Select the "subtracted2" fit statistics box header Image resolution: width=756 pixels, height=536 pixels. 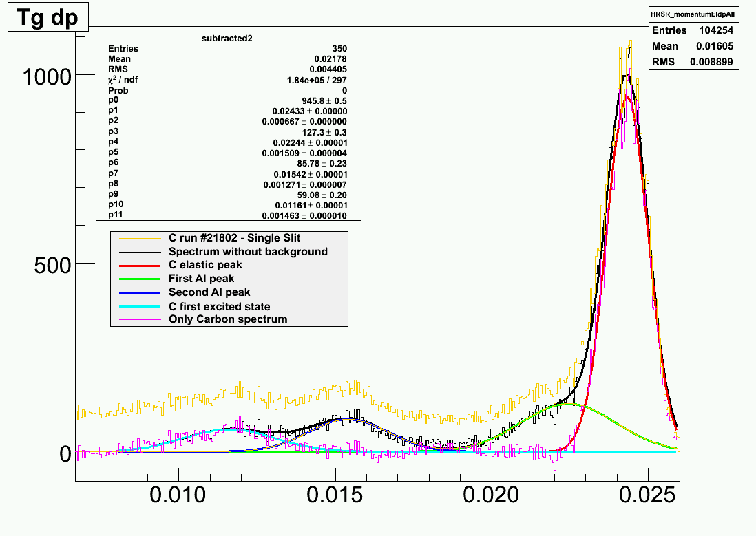tap(229, 39)
